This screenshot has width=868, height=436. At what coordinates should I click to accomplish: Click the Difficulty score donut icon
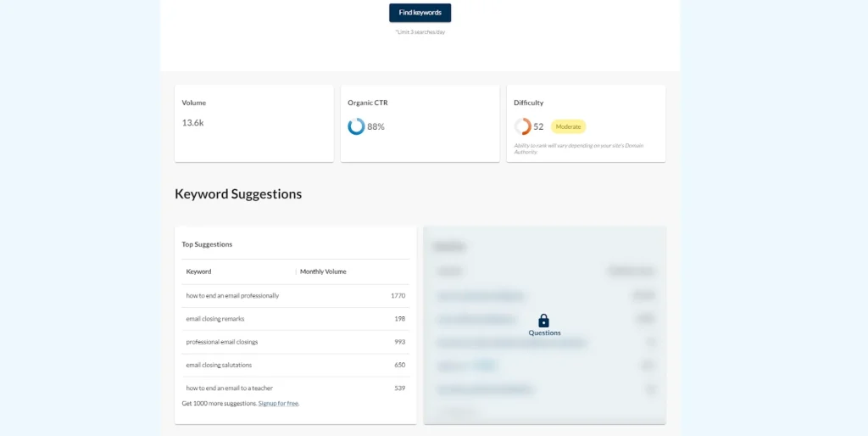522,126
